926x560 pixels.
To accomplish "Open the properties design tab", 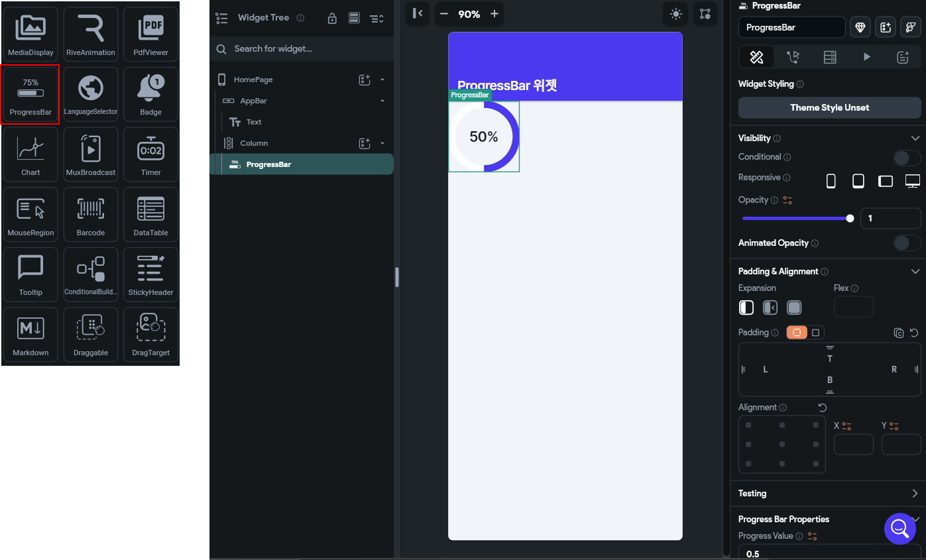I will [x=756, y=57].
